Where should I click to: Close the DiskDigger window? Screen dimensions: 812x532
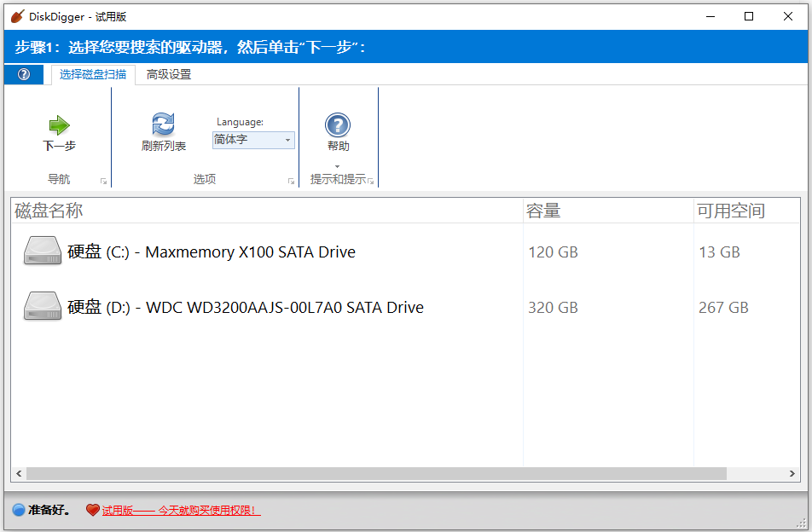788,16
